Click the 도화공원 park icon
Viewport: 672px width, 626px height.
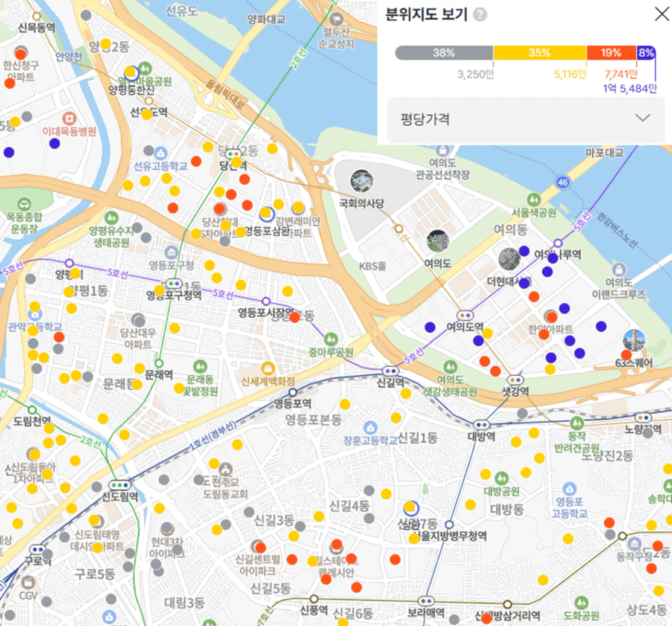tap(581, 602)
